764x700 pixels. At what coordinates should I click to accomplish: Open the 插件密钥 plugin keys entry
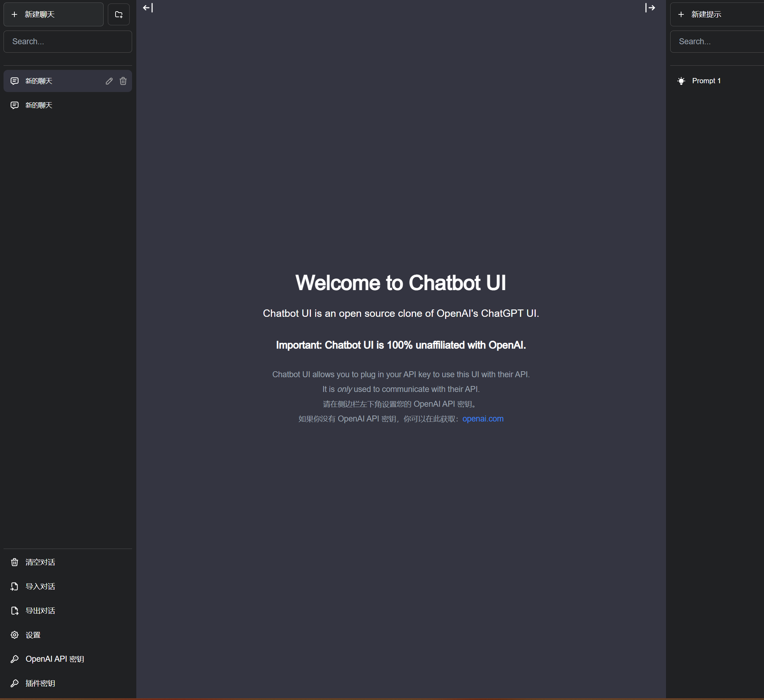click(x=40, y=683)
